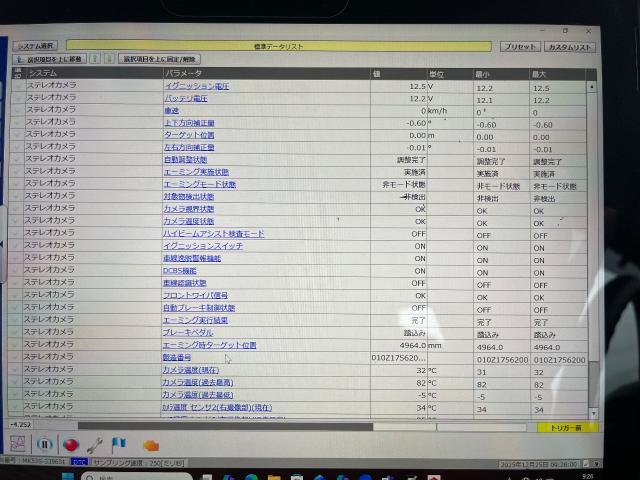Click 選択項目を上に移動 button
640x480 pixels.
(48, 59)
